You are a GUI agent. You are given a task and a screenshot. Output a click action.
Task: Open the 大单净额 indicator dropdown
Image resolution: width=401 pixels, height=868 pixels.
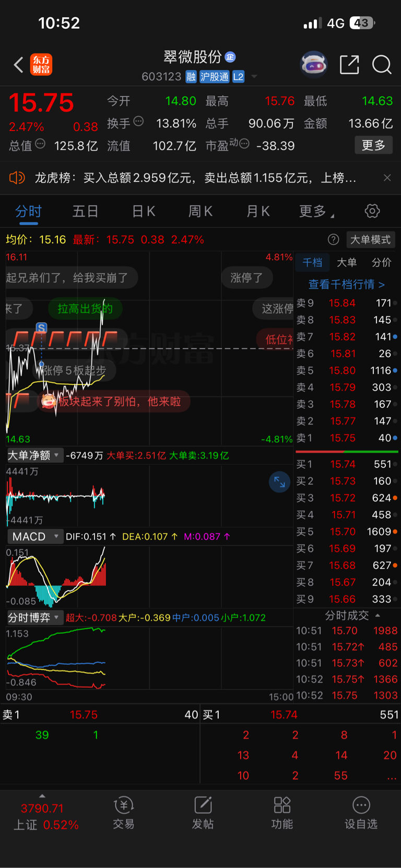click(34, 455)
